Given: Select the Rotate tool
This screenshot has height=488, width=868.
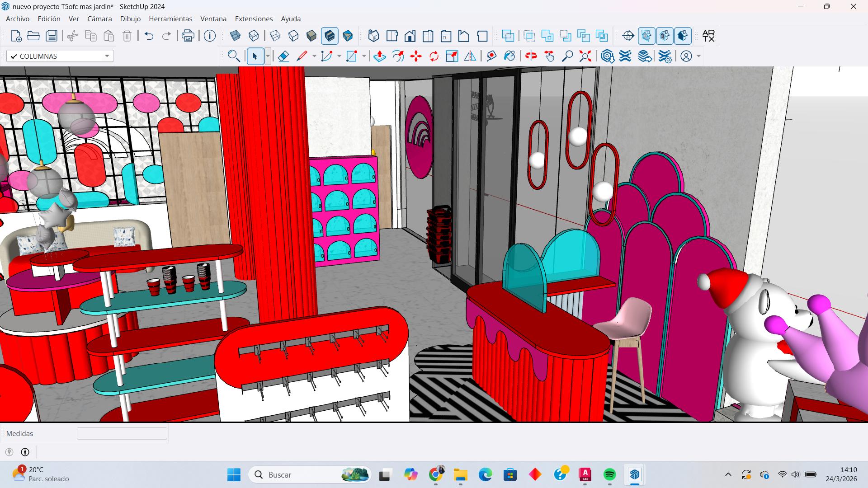Looking at the screenshot, I should 434,56.
